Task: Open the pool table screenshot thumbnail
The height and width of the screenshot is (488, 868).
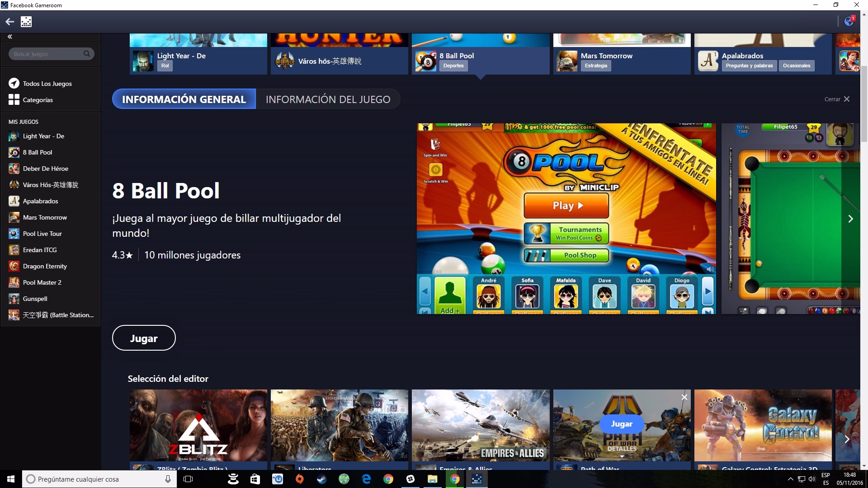Action: tap(791, 219)
